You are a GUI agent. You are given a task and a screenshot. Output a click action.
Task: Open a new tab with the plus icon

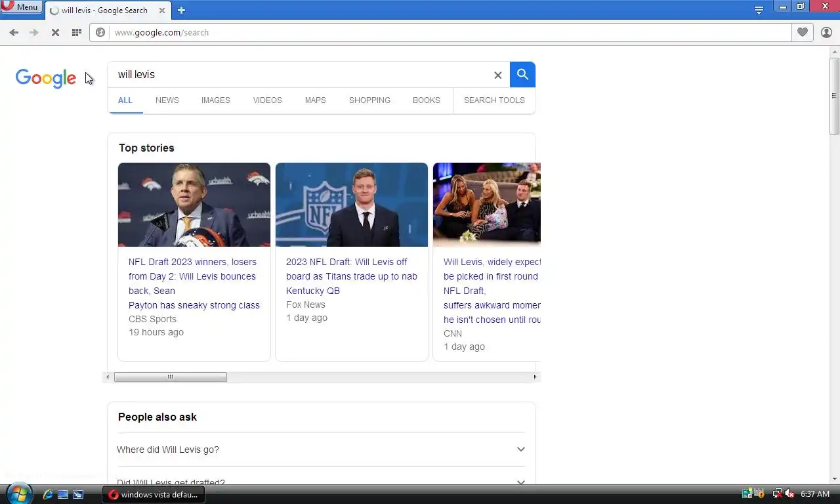coord(181,10)
